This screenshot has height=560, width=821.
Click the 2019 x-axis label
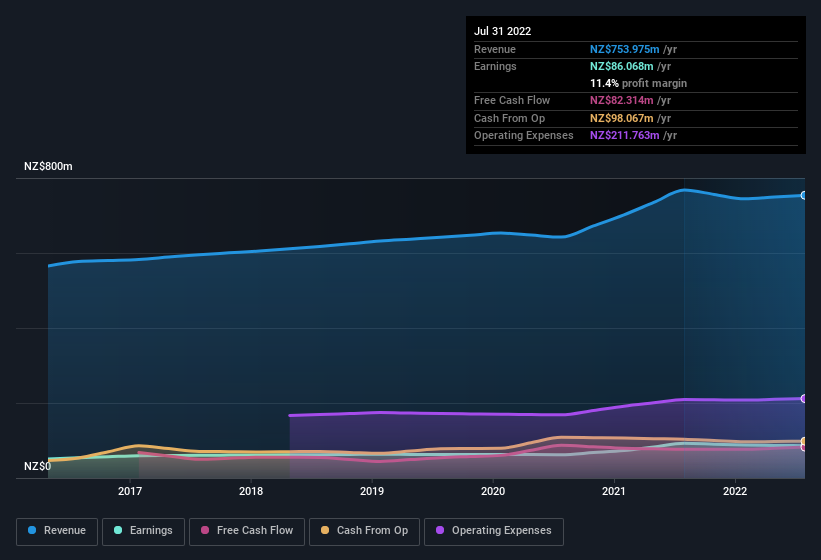(372, 491)
